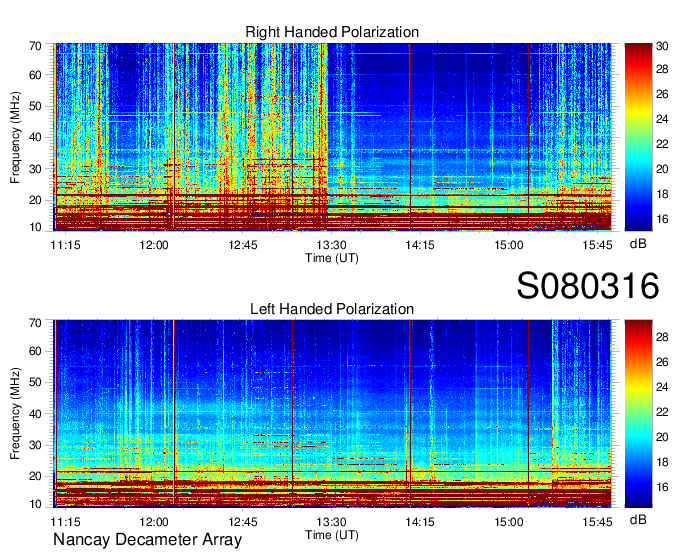Click the 15:45 tick under the Right Handed plot

click(x=597, y=245)
